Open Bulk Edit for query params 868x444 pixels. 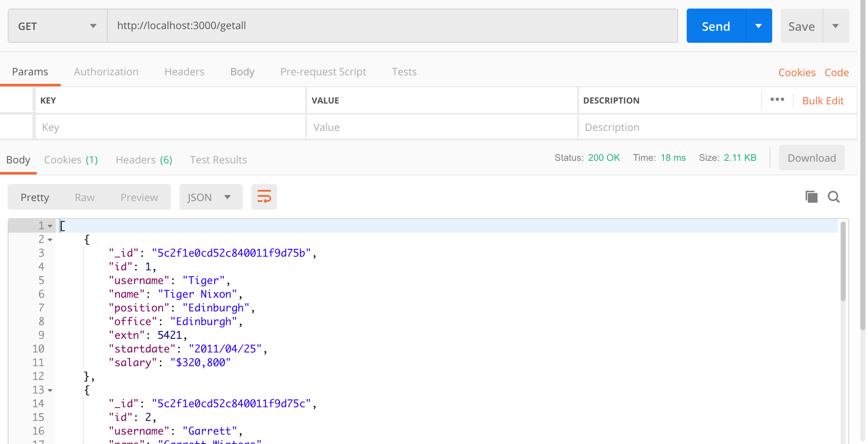pyautogui.click(x=823, y=101)
